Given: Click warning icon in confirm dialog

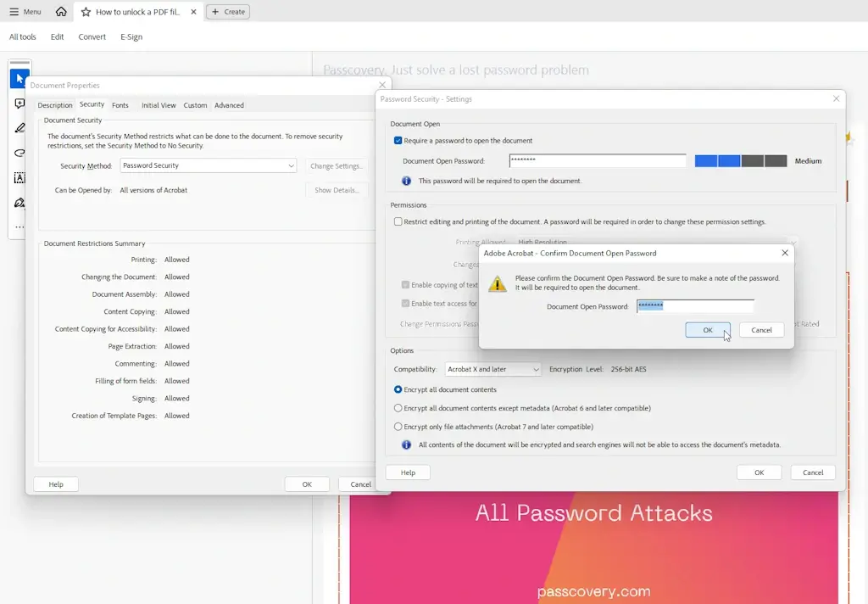Looking at the screenshot, I should click(x=498, y=283).
